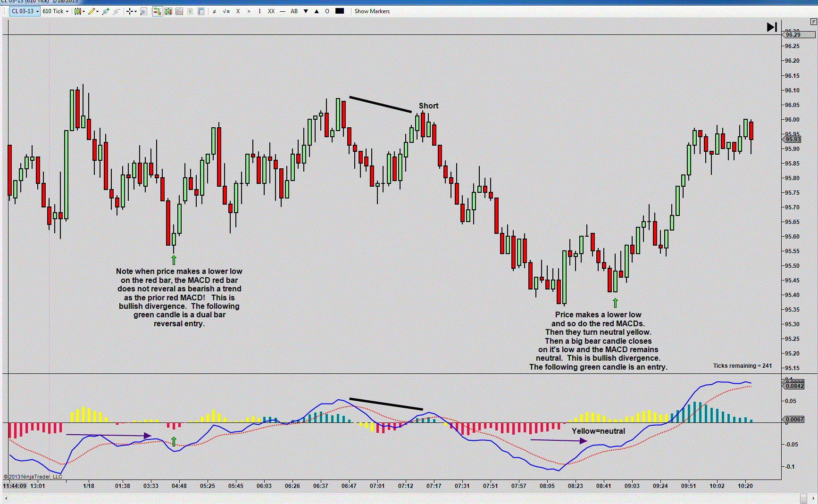This screenshot has width=818, height=504.
Task: Click the up triangle marker button
Action: pyautogui.click(x=317, y=11)
